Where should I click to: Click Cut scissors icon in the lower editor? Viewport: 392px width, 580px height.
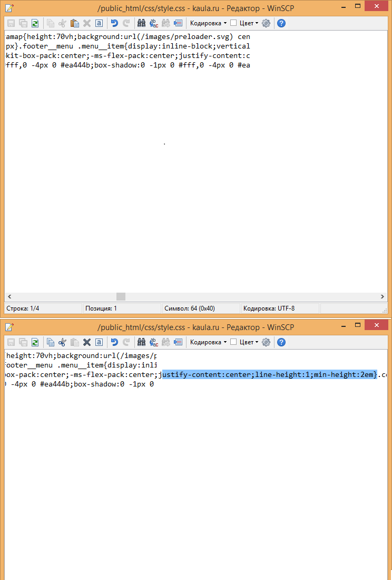pyautogui.click(x=62, y=342)
